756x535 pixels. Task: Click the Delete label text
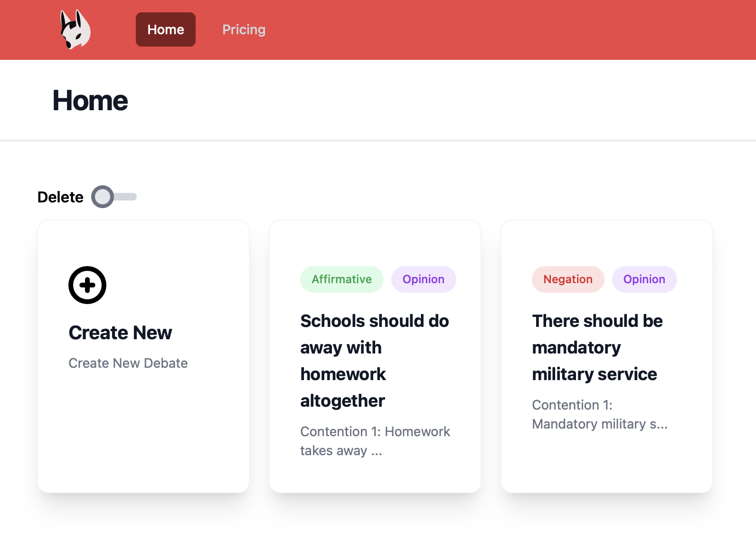coord(60,197)
